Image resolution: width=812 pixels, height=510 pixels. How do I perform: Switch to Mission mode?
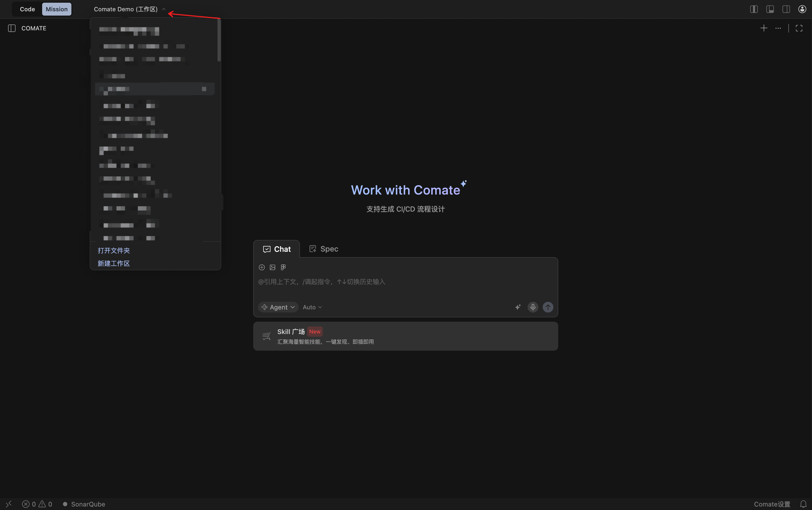point(57,9)
